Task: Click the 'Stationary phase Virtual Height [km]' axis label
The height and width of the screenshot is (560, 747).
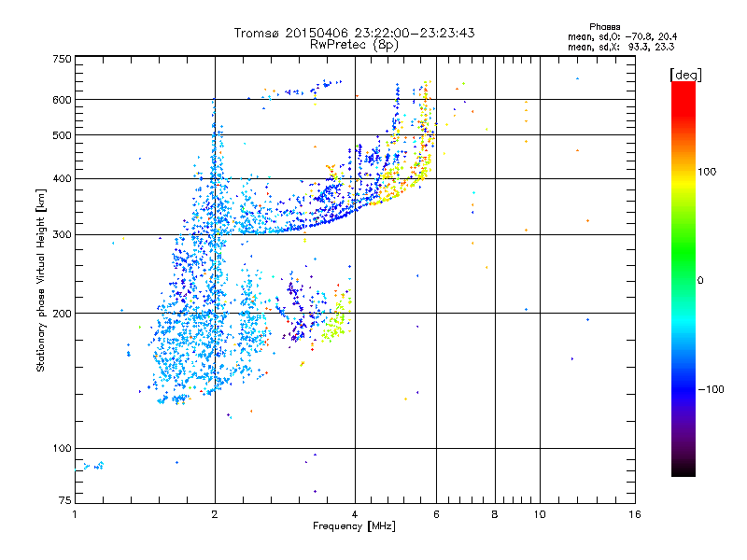Action: (41, 280)
